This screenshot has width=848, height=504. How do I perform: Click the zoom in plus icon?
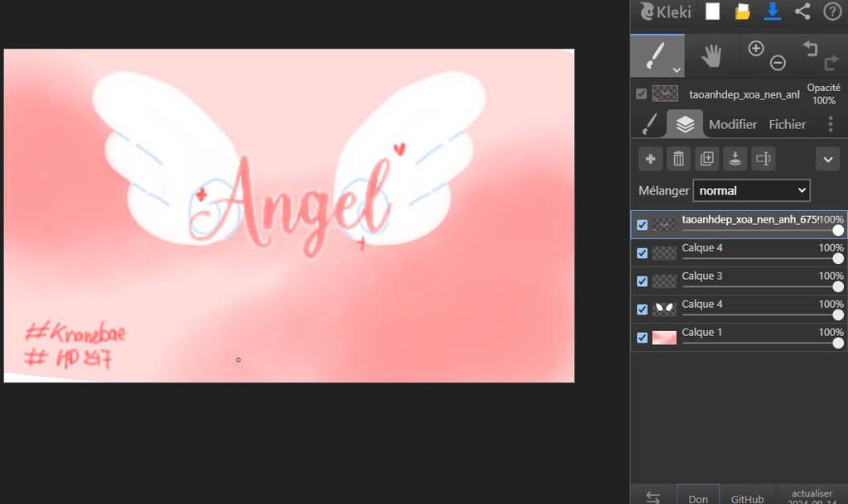pos(755,49)
